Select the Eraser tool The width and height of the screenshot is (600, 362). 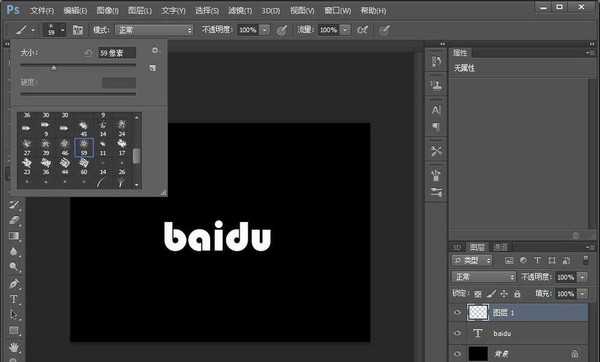13,220
